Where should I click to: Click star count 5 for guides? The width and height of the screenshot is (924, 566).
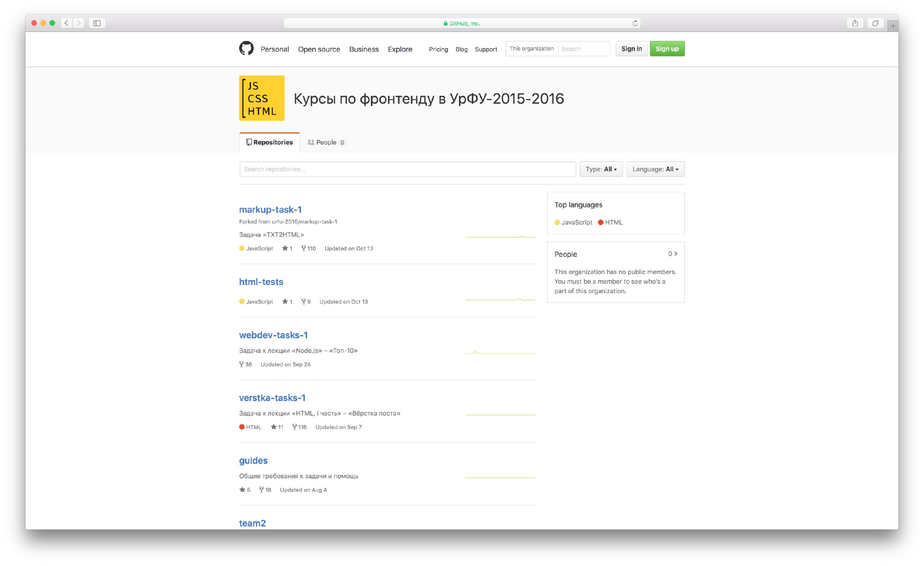click(244, 490)
